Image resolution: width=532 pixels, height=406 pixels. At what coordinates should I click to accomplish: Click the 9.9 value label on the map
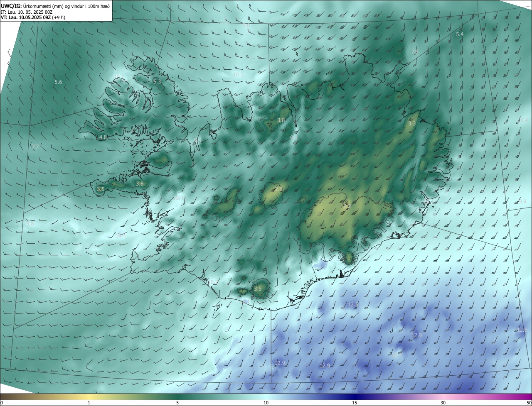click(x=522, y=201)
